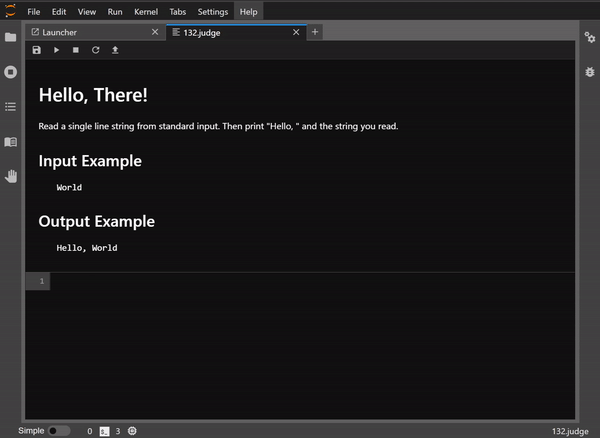Open the open-book icon panel in left sidebar

[x=10, y=142]
